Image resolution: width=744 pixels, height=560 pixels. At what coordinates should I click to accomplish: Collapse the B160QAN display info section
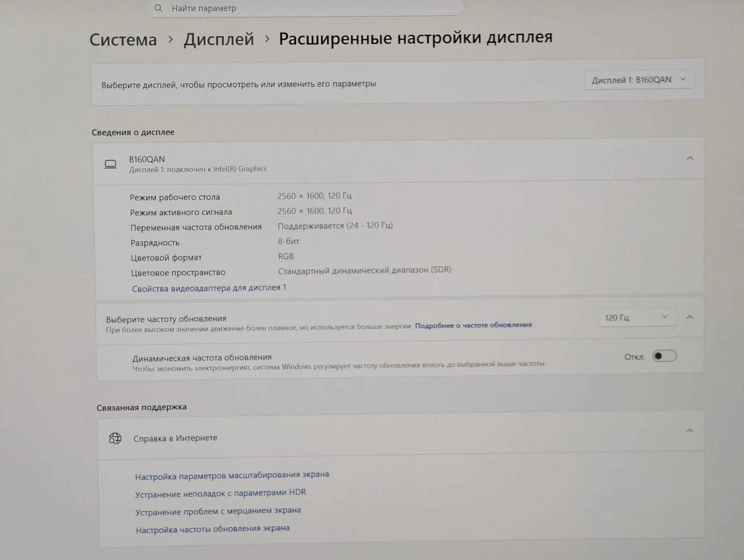click(690, 158)
